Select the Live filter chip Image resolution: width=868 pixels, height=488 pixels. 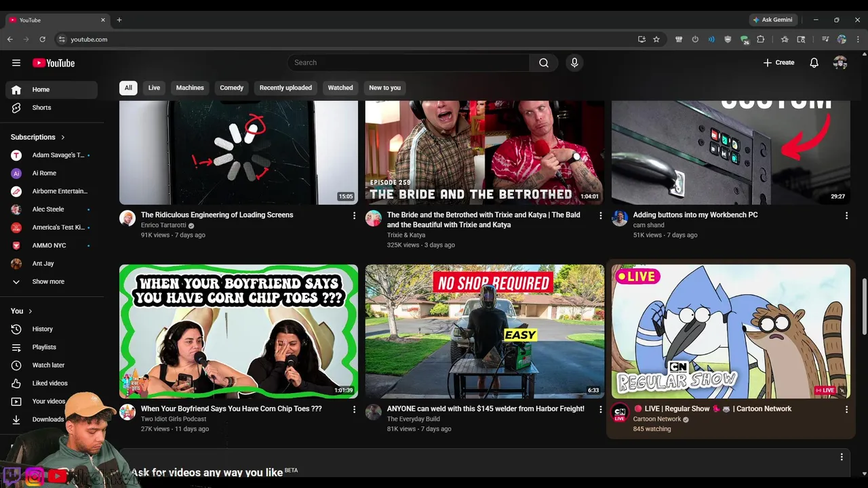154,87
